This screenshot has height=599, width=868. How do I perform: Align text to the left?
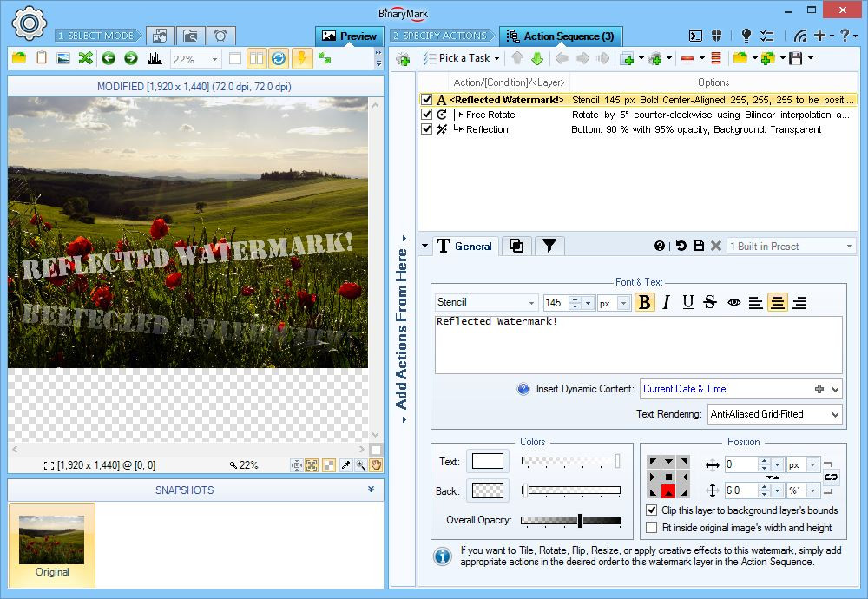(x=755, y=303)
